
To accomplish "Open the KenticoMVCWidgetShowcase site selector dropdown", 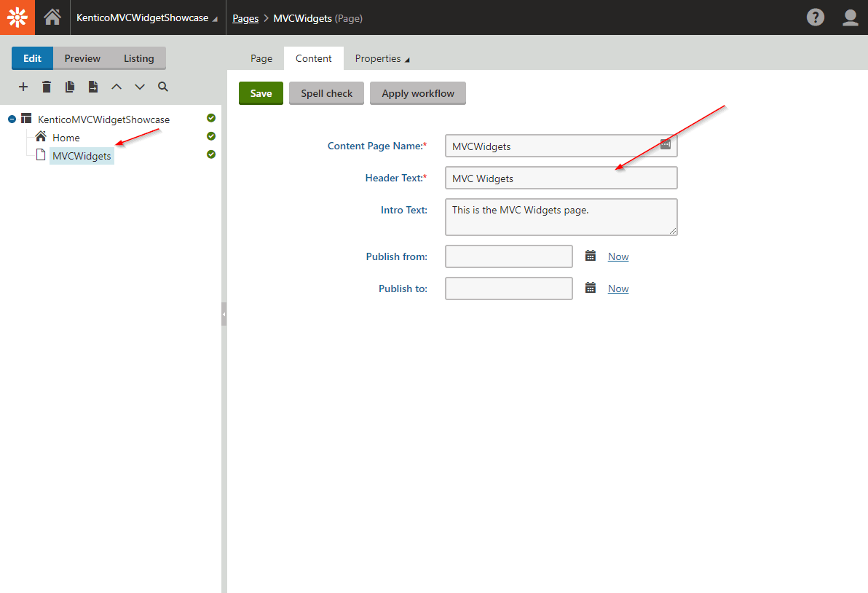I will tap(146, 17).
